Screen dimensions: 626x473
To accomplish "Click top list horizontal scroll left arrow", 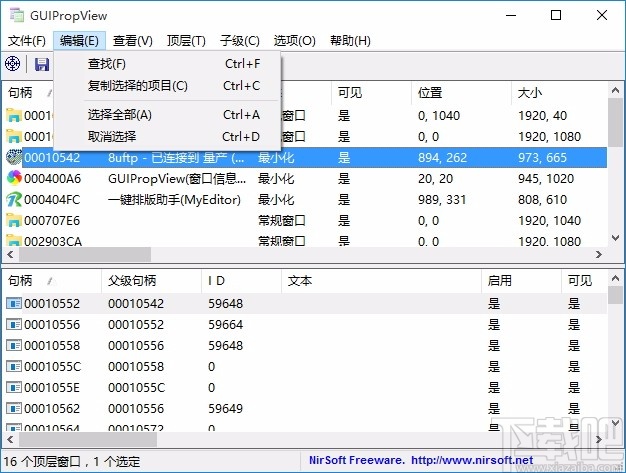I will point(11,254).
